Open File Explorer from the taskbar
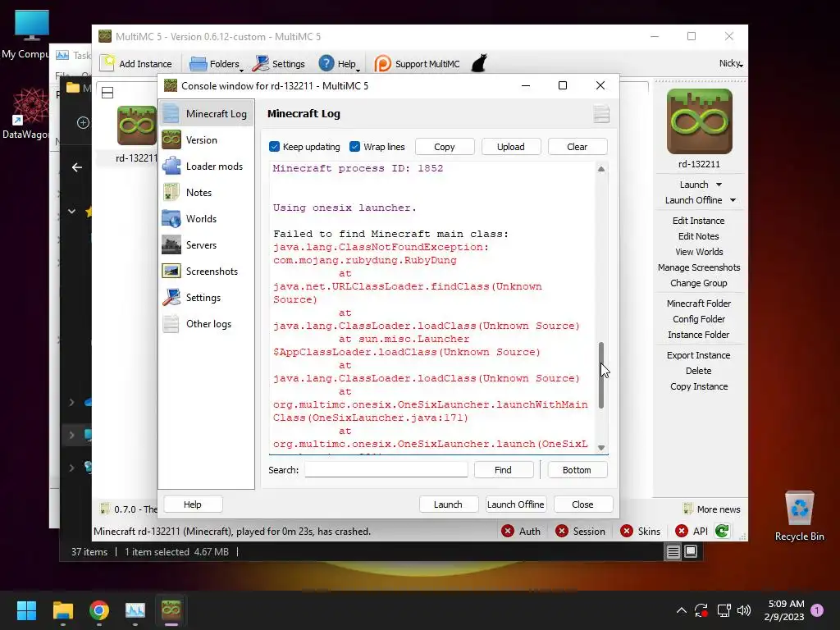The image size is (840, 630). pyautogui.click(x=62, y=610)
